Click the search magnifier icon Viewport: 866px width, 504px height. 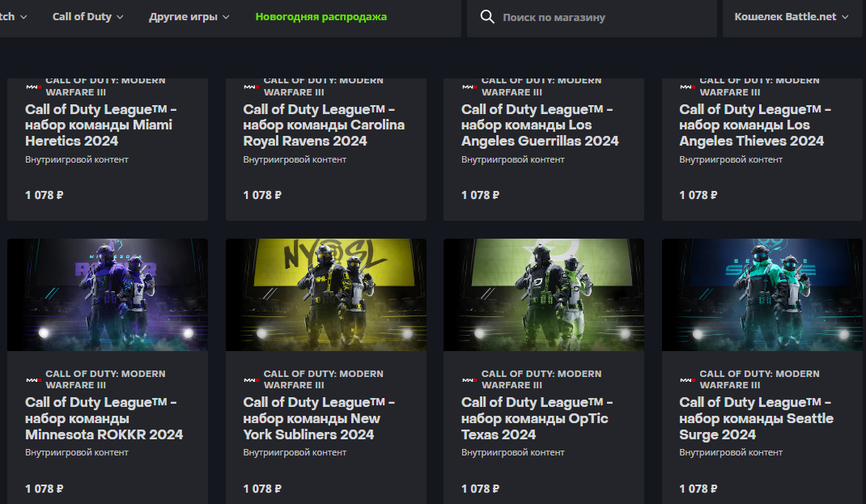(487, 16)
